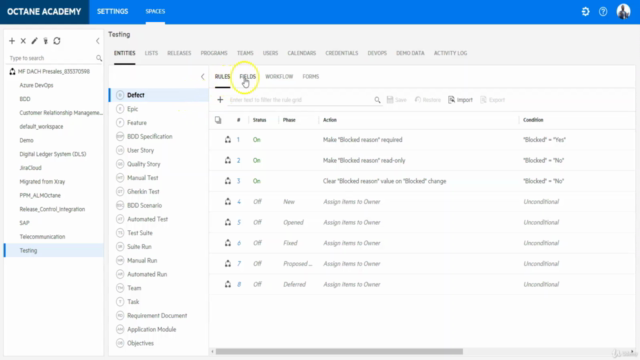The image size is (640, 360).
Task: Select the Defect entity
Action: pos(159,95)
